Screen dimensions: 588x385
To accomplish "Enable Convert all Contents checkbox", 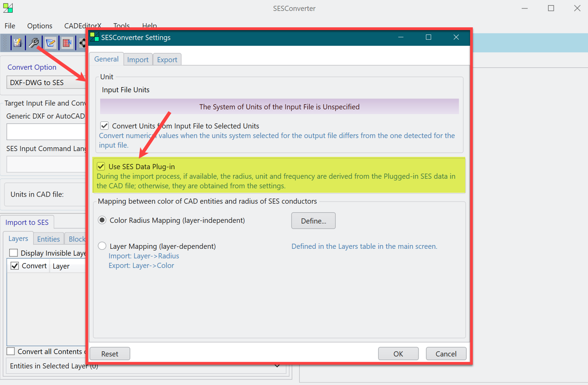I will click(x=11, y=351).
